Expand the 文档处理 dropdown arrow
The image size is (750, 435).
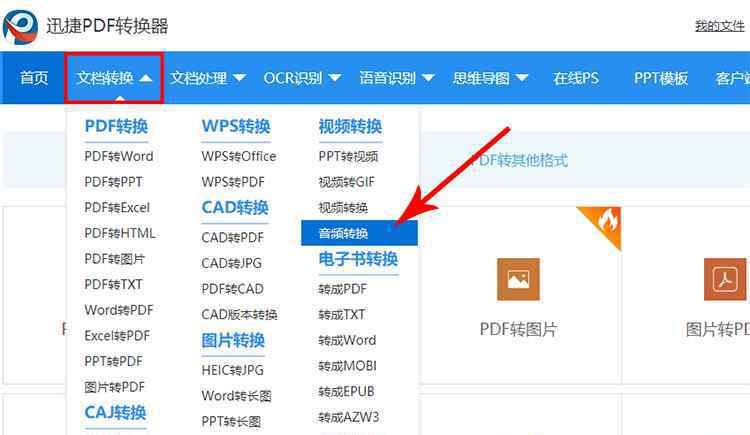coord(239,78)
